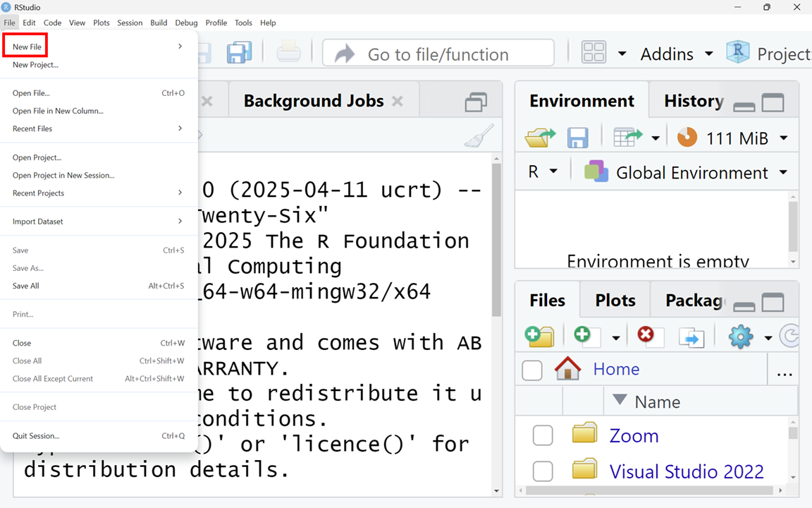Screen dimensions: 812x508
Task: Switch to the History tab
Action: [x=693, y=101]
